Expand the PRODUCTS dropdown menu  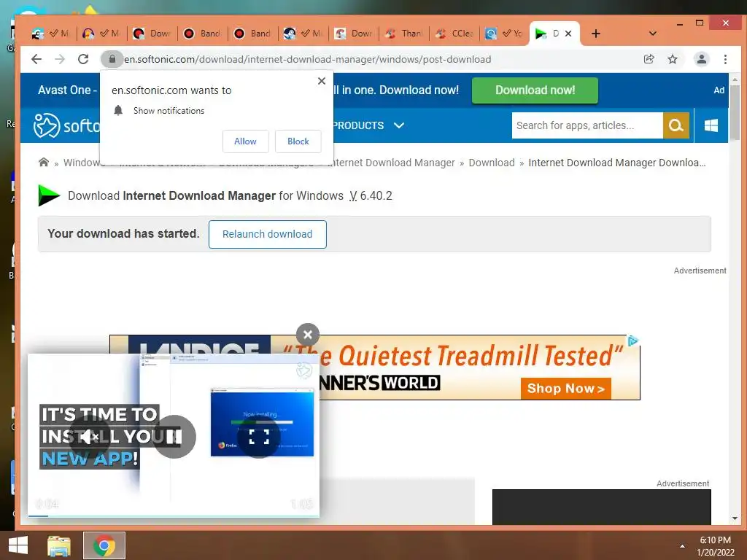[368, 125]
